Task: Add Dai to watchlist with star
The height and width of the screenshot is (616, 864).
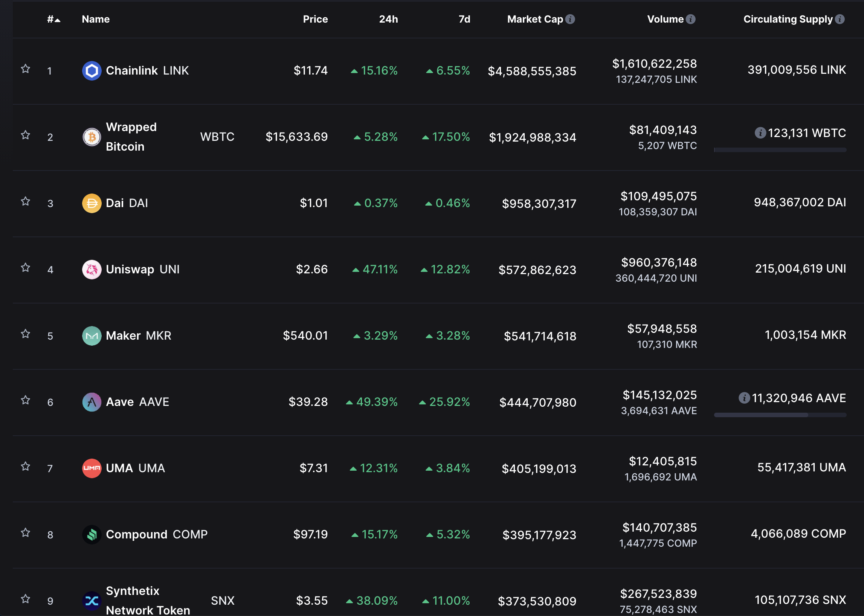Action: click(x=26, y=201)
